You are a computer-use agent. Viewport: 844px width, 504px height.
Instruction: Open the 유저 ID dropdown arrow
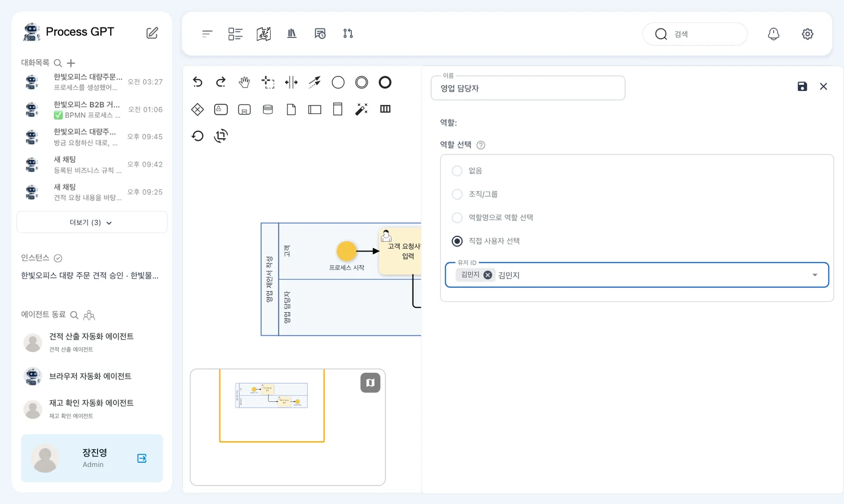(x=815, y=275)
